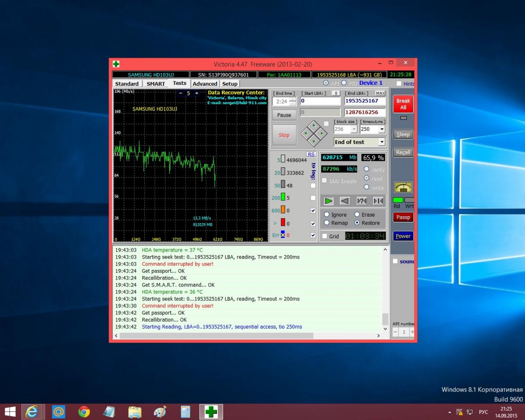Select the random scan question mark icon
The image size is (525, 420).
(x=362, y=201)
